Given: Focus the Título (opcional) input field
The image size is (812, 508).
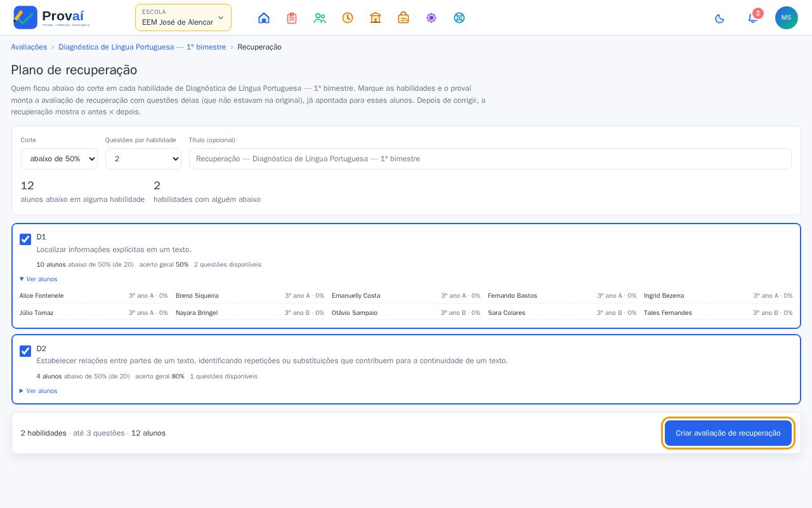Looking at the screenshot, I should pyautogui.click(x=490, y=159).
